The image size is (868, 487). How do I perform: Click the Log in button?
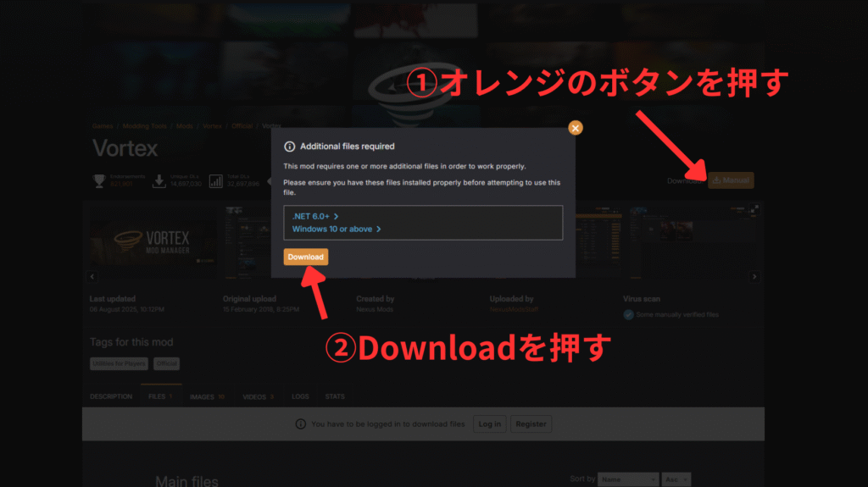(489, 424)
